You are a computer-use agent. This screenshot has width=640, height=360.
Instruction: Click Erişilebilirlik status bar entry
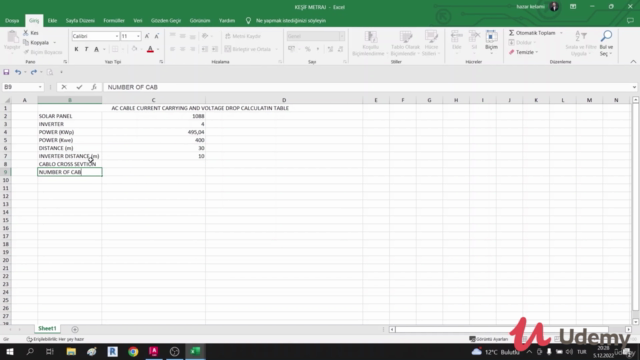[x=55, y=339]
